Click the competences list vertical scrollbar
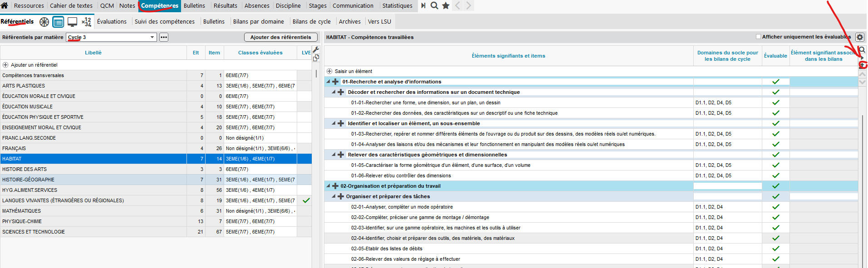The height and width of the screenshot is (268, 868). tap(863, 191)
